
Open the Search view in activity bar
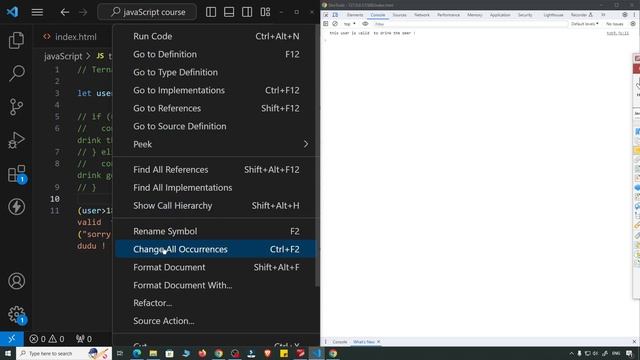(x=16, y=73)
